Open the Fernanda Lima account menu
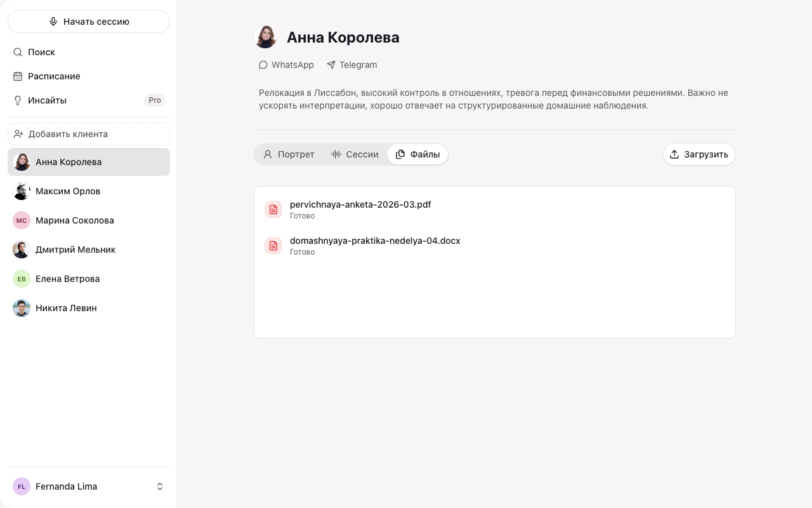This screenshot has width=812, height=508. 89,486
